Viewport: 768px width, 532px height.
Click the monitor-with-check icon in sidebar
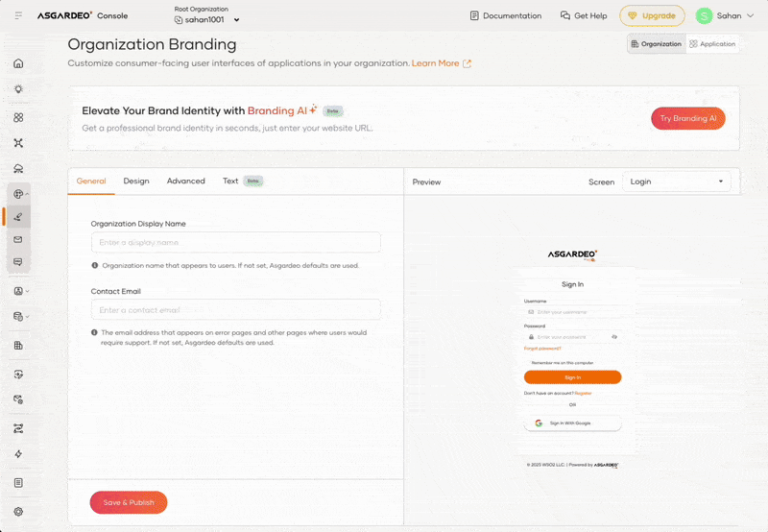tap(18, 375)
